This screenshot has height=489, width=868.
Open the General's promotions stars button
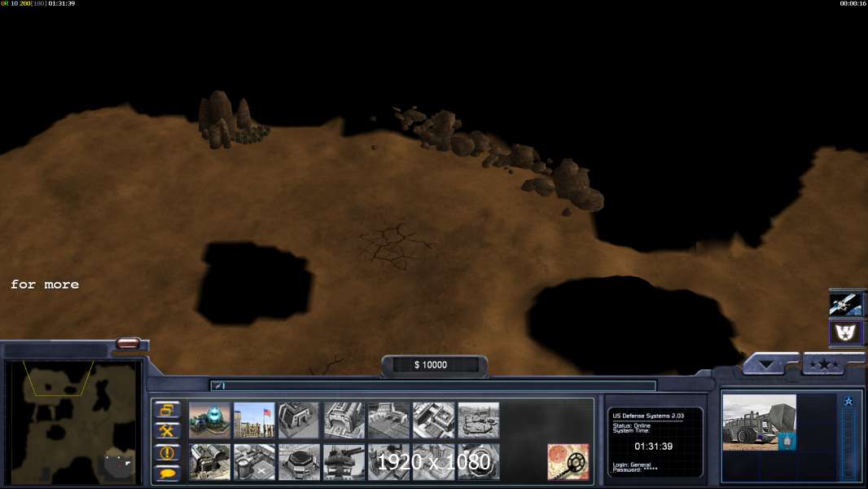click(825, 363)
